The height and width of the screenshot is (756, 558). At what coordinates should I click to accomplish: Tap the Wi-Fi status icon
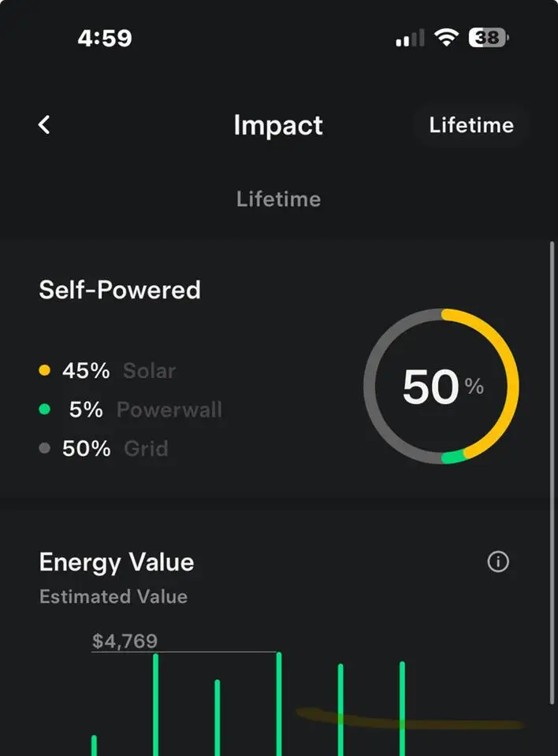(x=448, y=38)
